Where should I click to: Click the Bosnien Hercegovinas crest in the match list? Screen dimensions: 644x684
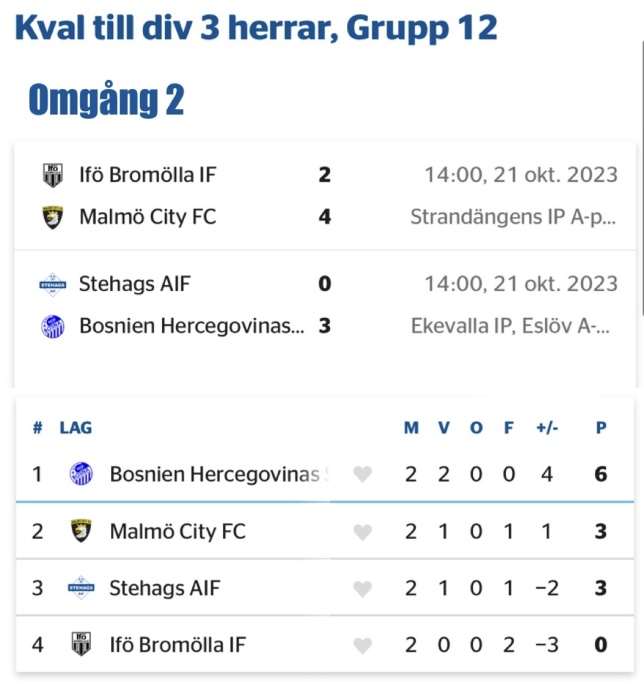click(x=53, y=326)
